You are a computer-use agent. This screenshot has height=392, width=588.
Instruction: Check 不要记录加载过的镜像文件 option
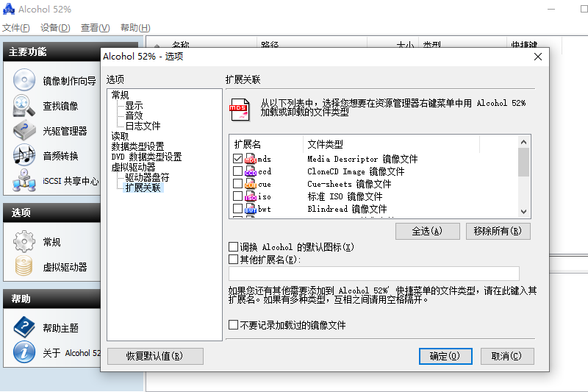(233, 324)
